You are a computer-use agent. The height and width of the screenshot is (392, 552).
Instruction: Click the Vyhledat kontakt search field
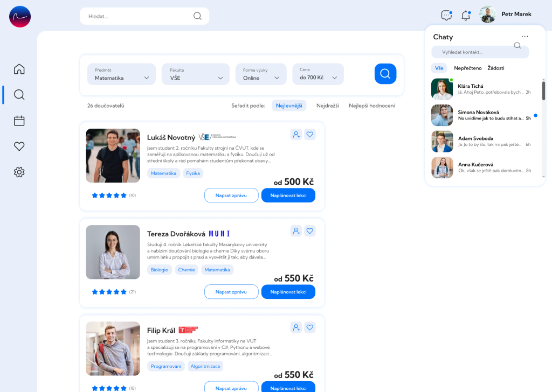pyautogui.click(x=480, y=52)
